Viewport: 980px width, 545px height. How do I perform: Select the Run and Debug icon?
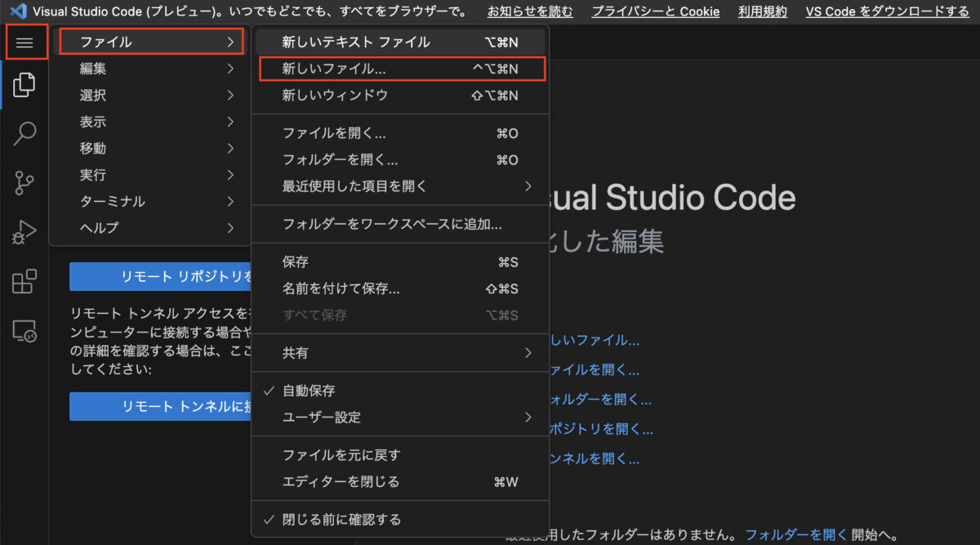[x=24, y=231]
